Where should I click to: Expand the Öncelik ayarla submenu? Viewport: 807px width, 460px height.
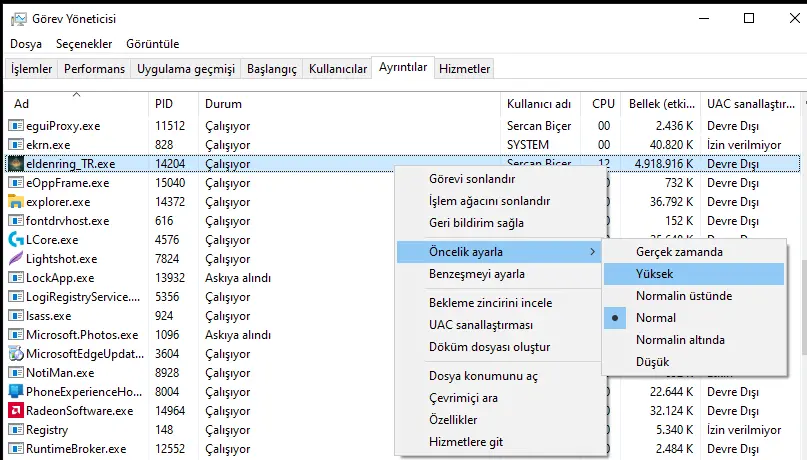pyautogui.click(x=499, y=252)
